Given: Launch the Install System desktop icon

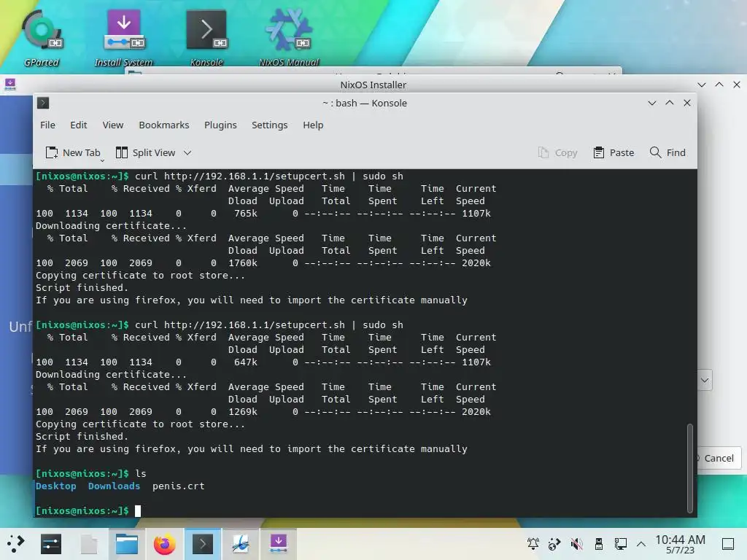Looking at the screenshot, I should (x=123, y=39).
